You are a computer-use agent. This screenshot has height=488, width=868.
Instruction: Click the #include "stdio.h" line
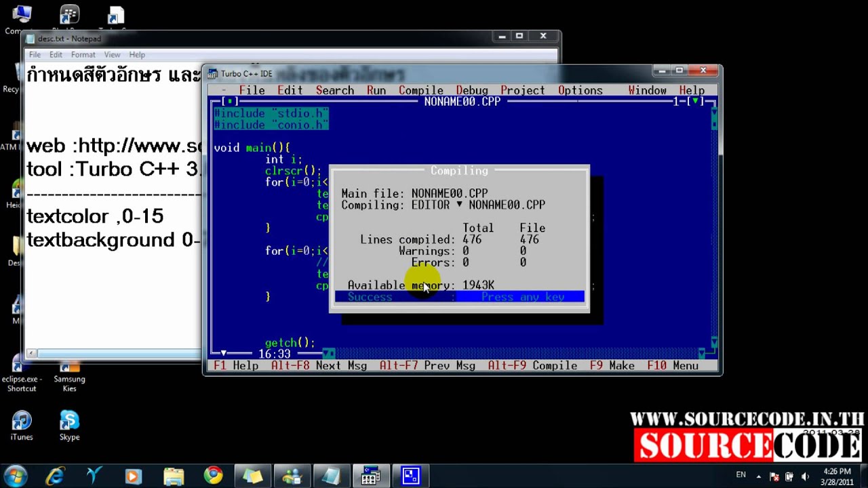pos(271,113)
